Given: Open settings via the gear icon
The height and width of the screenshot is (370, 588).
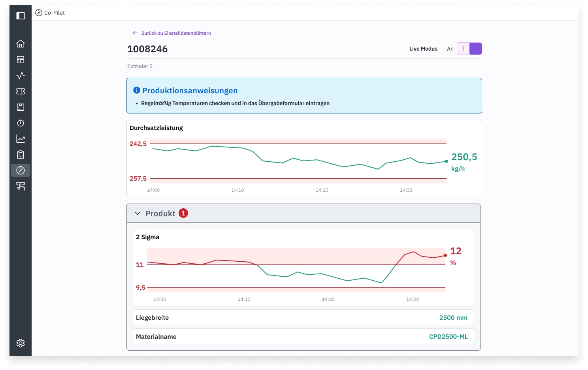Looking at the screenshot, I should tap(21, 343).
